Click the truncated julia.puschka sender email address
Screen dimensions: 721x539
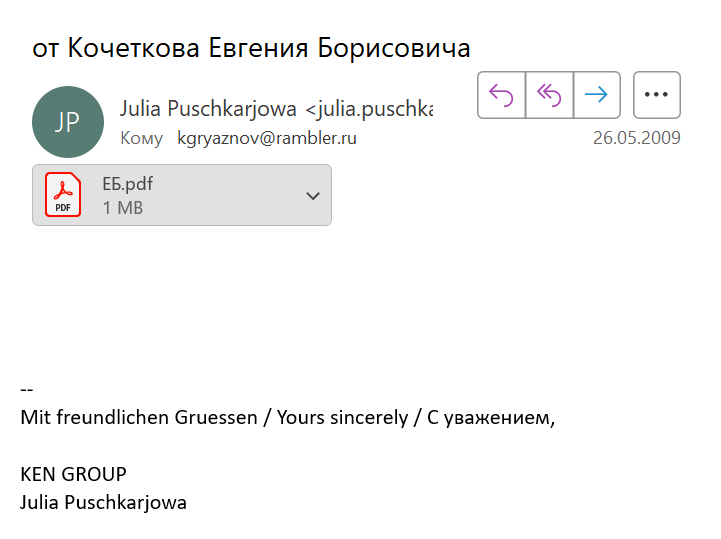(x=369, y=108)
